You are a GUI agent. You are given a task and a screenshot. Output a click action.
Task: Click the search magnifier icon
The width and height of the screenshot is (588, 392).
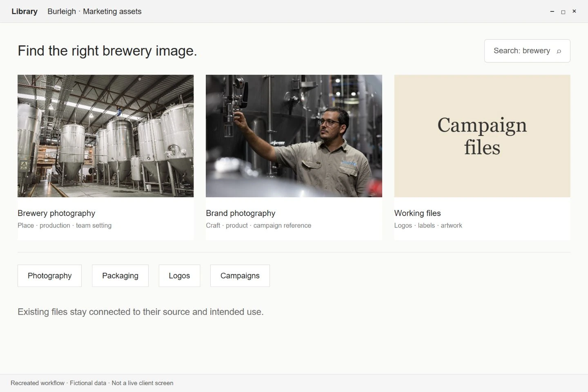click(559, 51)
